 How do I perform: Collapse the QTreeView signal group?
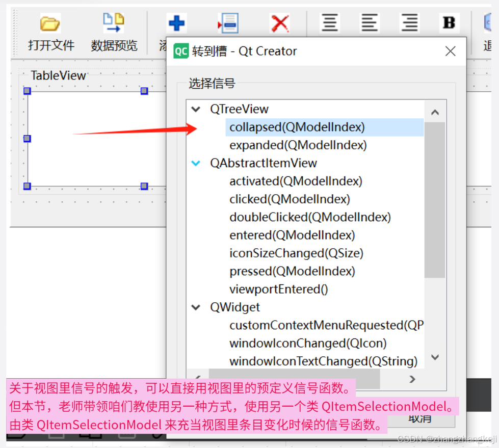coord(196,109)
